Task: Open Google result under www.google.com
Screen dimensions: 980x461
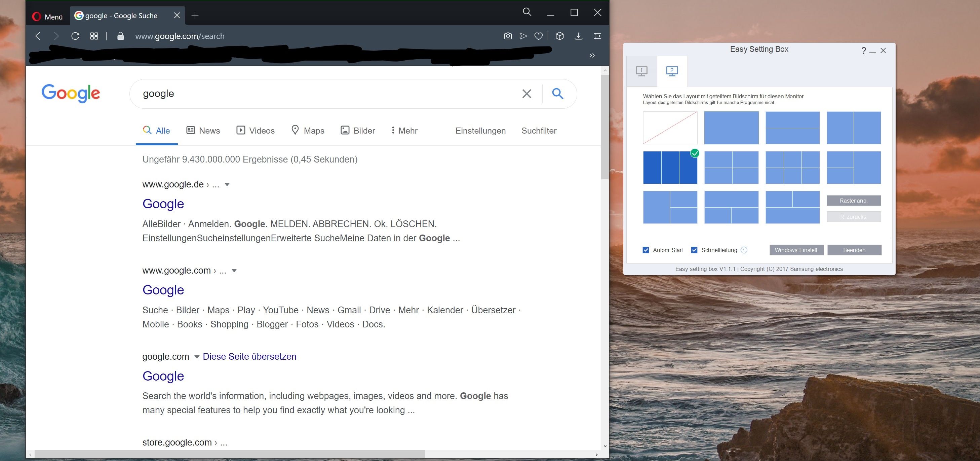Action: point(163,290)
